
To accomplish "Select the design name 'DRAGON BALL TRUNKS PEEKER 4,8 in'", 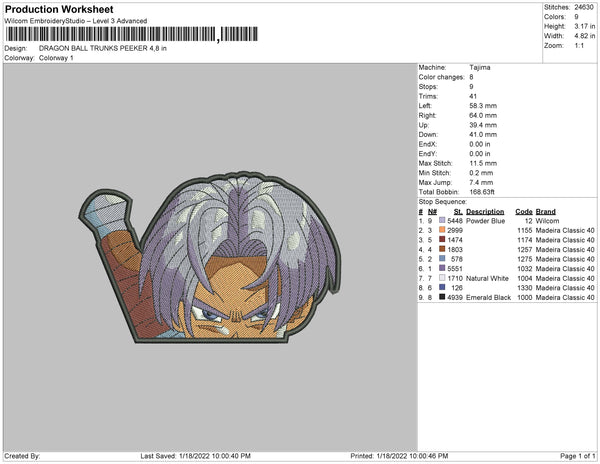I will [x=103, y=48].
